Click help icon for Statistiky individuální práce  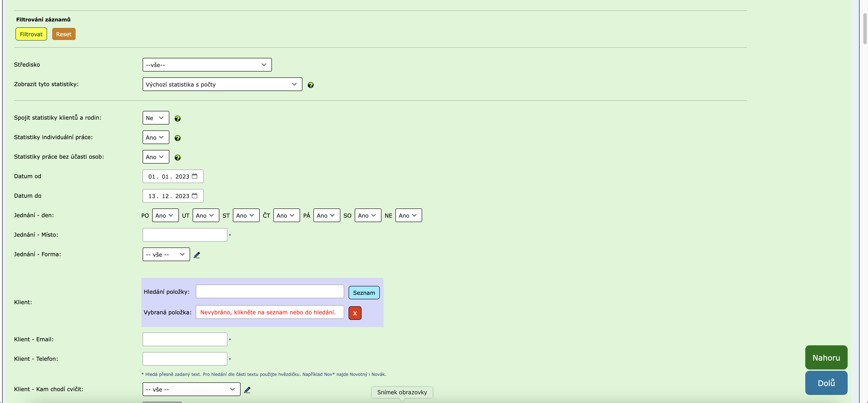pyautogui.click(x=177, y=138)
